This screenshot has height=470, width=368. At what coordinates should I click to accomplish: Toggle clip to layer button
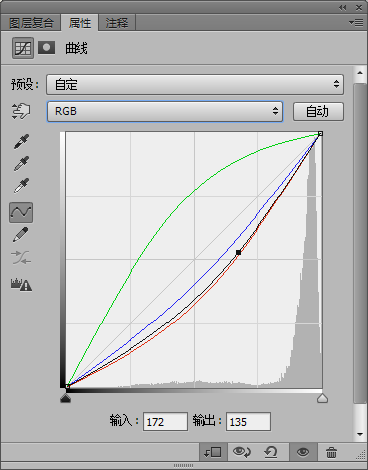tap(213, 452)
